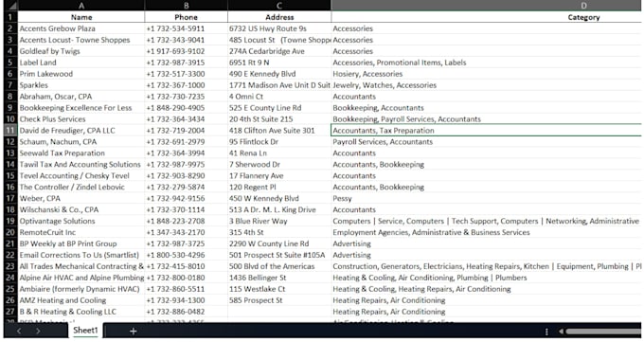Select phone cell +1 732-534-5911
644x342 pixels.
point(186,28)
